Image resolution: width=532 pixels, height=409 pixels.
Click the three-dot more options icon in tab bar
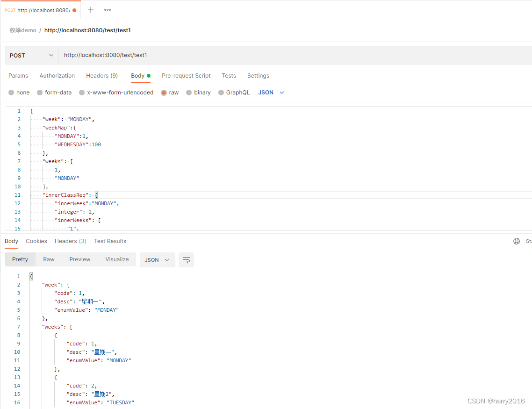(107, 9)
